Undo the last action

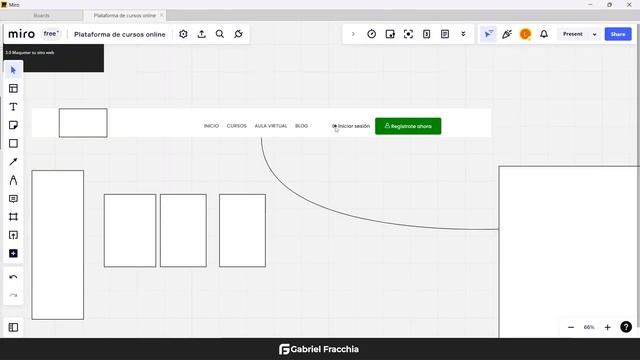[x=13, y=277]
